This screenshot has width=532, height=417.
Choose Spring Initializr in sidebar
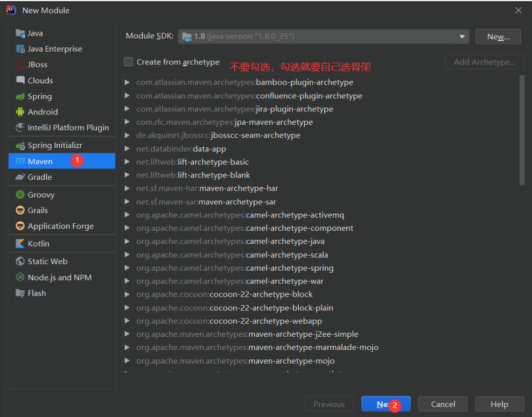(x=62, y=145)
